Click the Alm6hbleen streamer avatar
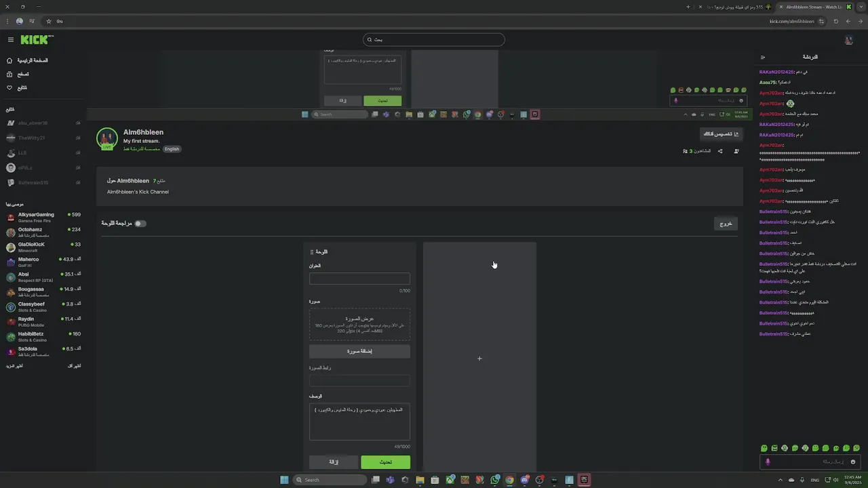 [x=107, y=138]
